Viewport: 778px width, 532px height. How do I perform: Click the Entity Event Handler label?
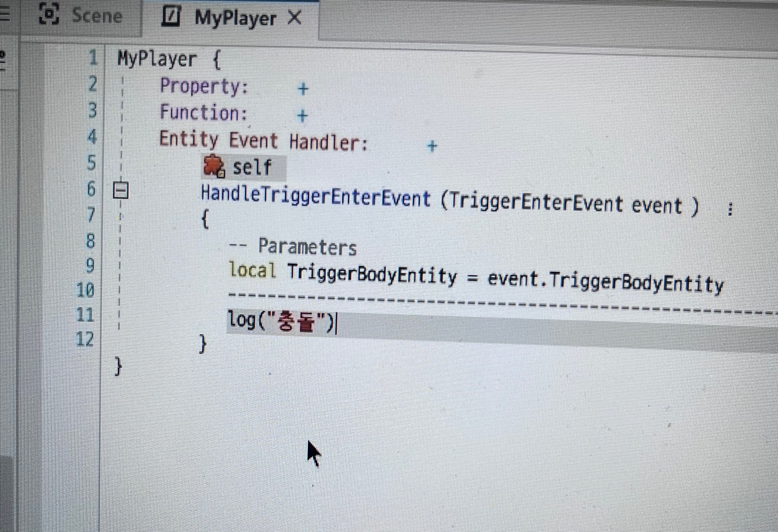263,141
